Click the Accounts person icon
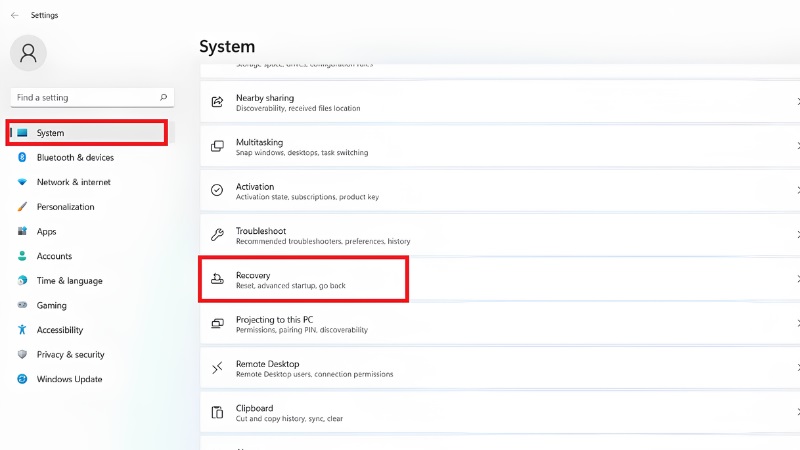 click(22, 256)
